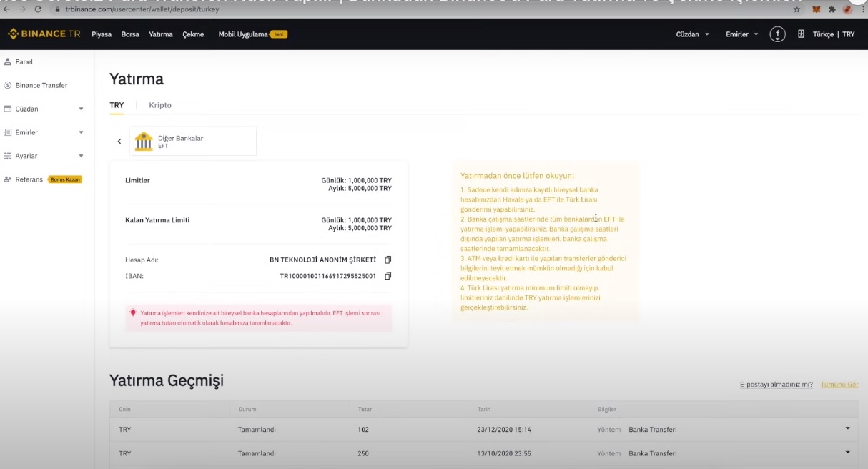868x469 pixels.
Task: Click the Ayarlar settings icon in the sidebar
Action: click(x=8, y=156)
